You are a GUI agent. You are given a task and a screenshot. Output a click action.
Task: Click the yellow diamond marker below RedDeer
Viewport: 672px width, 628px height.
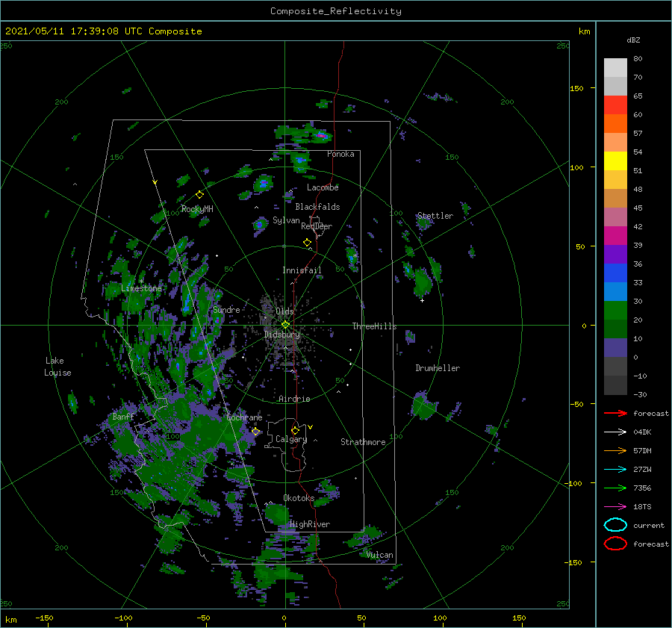point(307,243)
